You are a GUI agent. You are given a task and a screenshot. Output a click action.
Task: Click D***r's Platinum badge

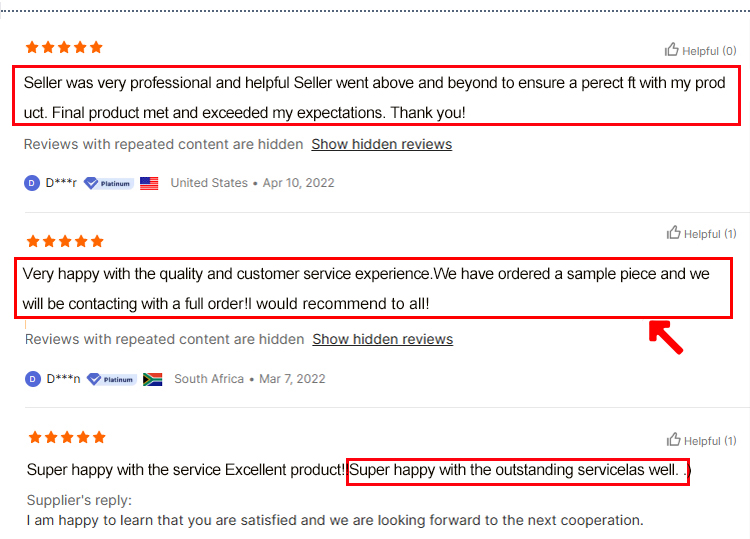coord(109,183)
